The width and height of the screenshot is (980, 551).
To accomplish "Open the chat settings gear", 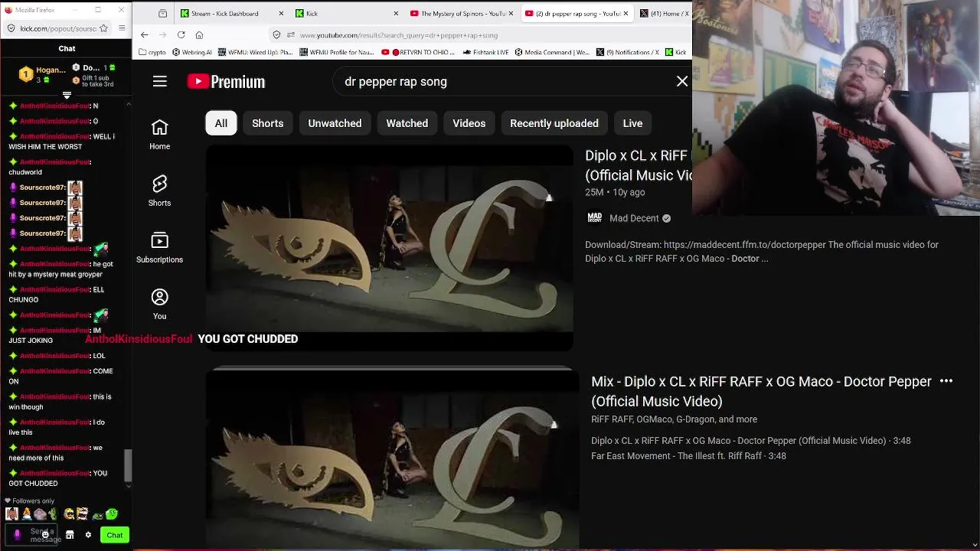I will 88,535.
